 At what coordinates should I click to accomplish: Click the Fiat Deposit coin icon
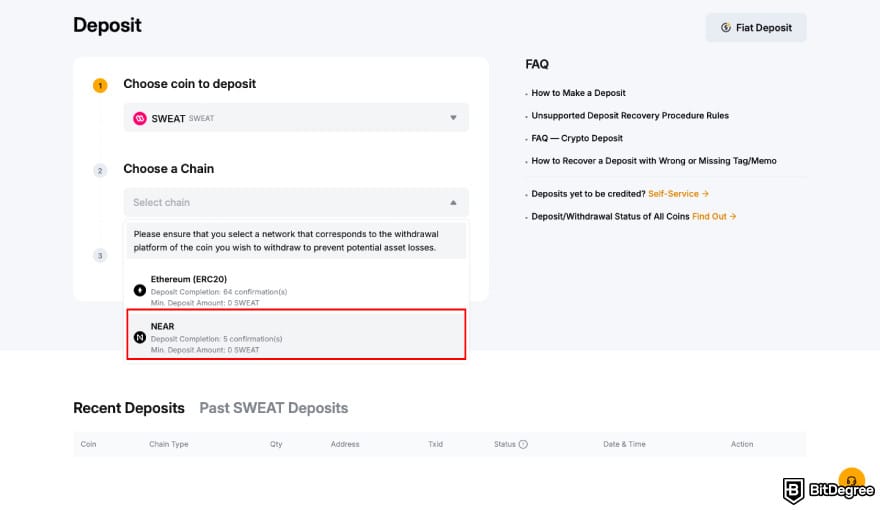click(x=726, y=27)
